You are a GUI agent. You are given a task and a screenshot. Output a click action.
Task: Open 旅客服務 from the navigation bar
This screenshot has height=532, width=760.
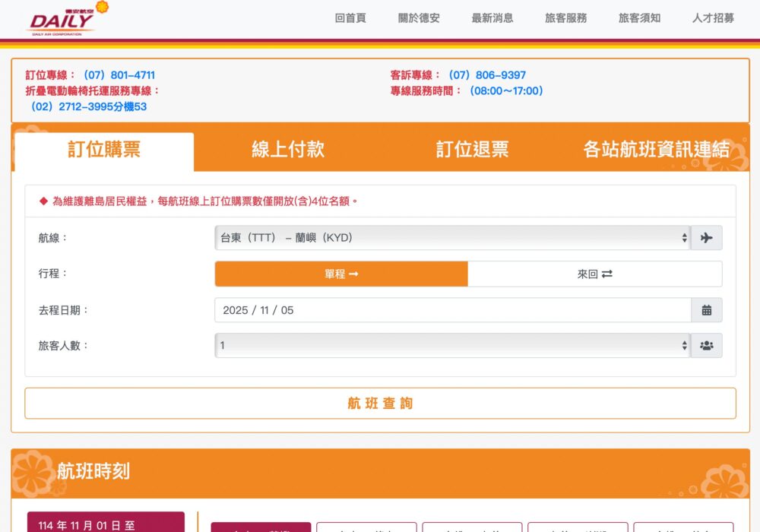pyautogui.click(x=563, y=18)
